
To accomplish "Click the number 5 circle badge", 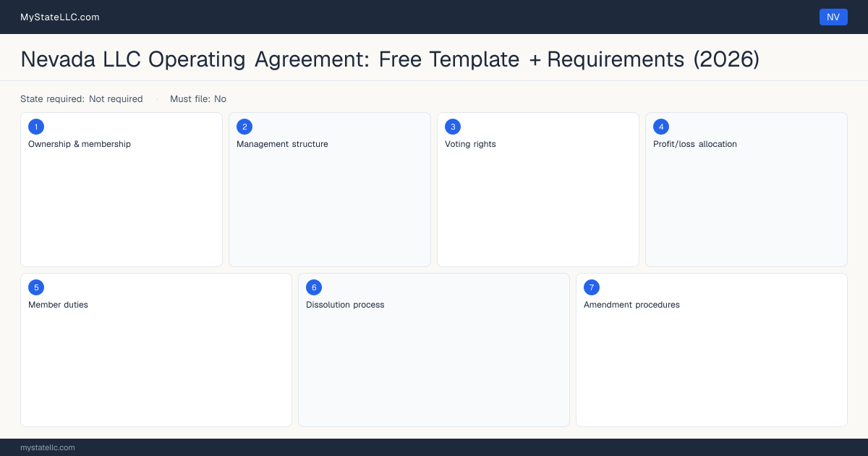I will tap(36, 287).
